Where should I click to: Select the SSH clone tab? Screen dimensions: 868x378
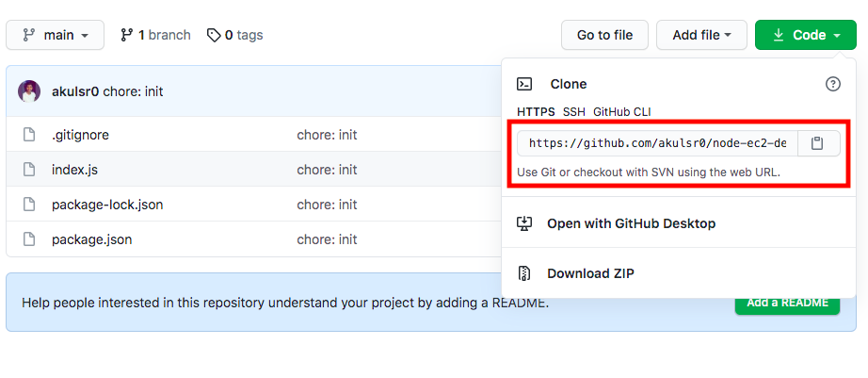click(574, 112)
